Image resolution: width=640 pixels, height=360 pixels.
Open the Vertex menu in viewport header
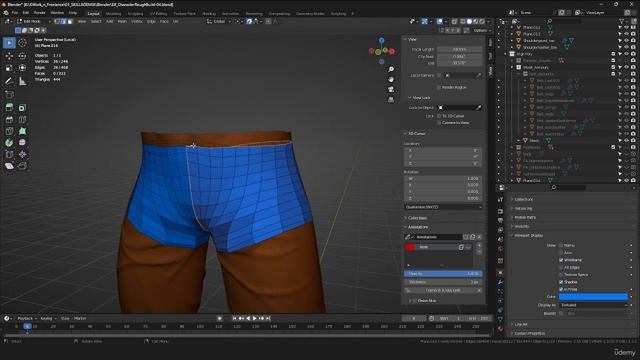click(x=137, y=21)
